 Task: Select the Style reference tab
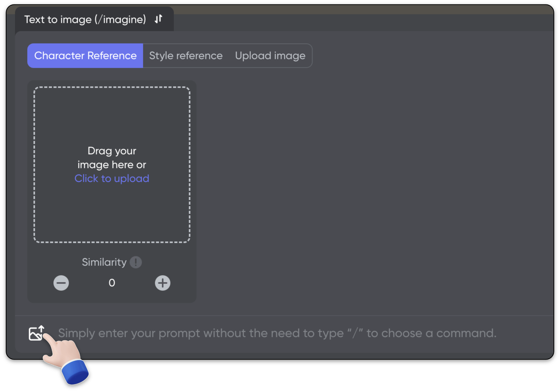(185, 56)
